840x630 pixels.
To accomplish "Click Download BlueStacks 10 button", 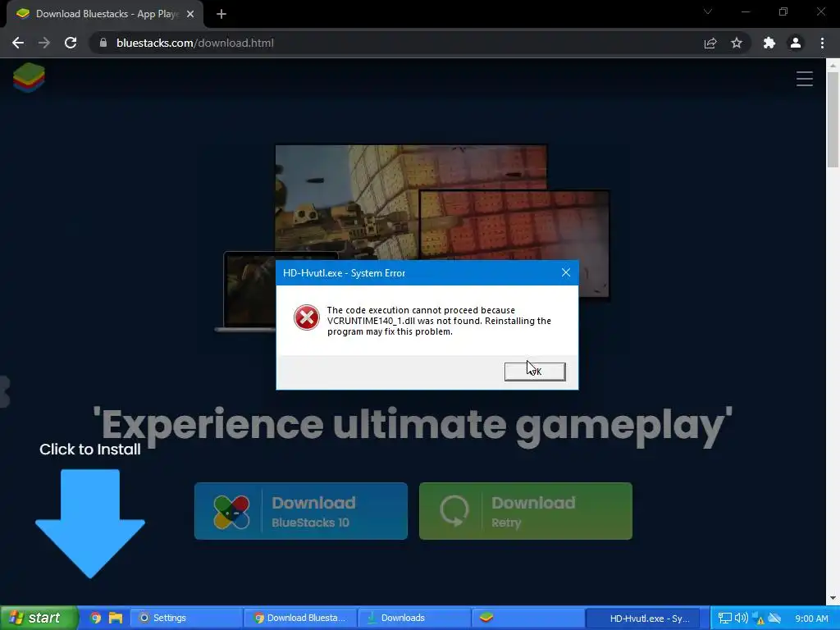I will 301,511.
